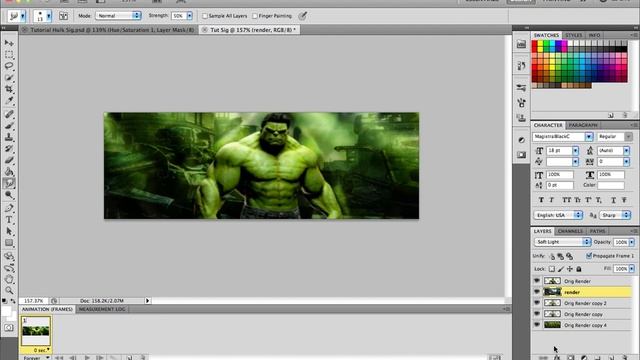Screen dimensions: 640x360
Task: Select the Smudge tool in toolbox
Action: point(9,184)
